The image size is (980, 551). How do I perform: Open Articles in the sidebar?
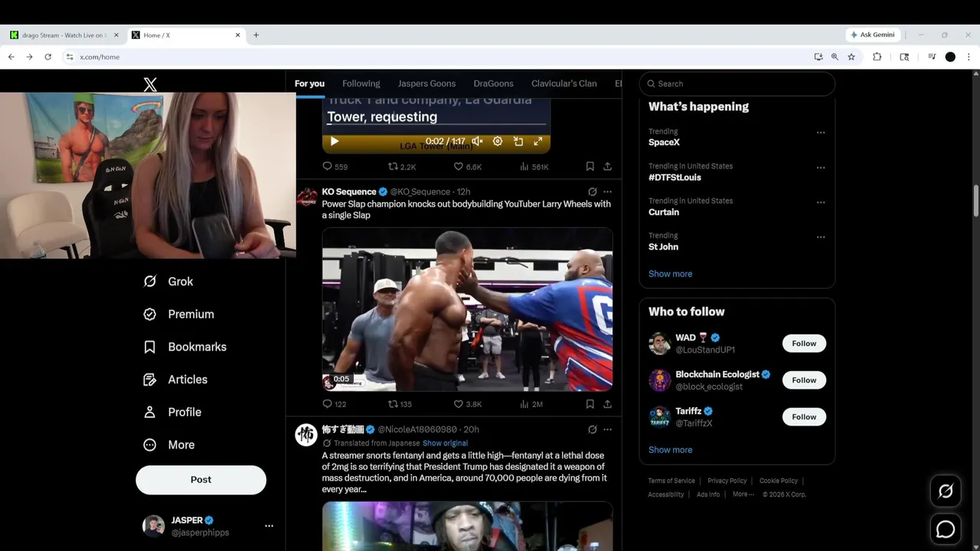175,380
